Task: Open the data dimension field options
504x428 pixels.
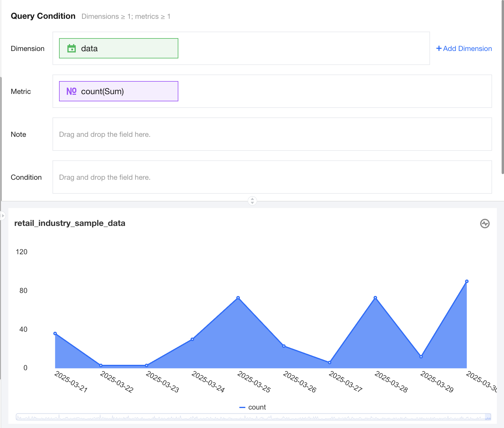Action: [118, 48]
